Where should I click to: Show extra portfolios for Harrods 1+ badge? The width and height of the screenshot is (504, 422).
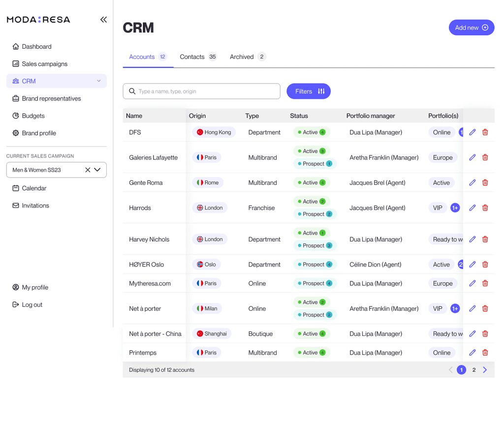[455, 208]
